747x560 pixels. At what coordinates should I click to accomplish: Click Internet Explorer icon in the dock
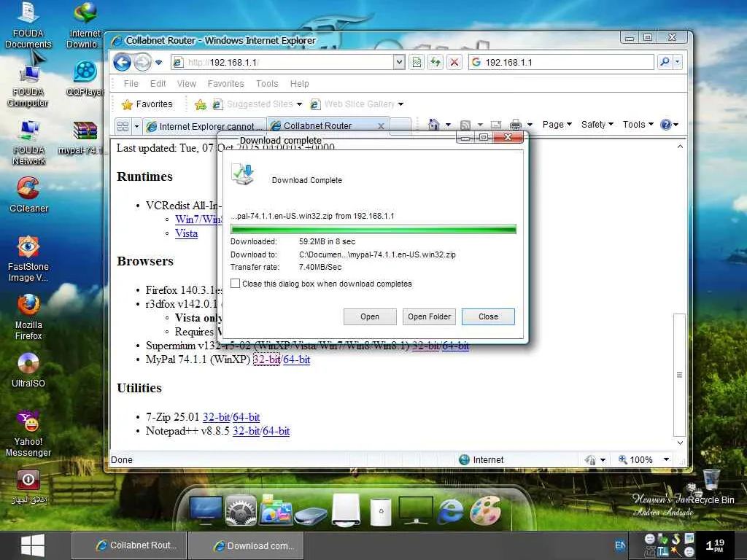pyautogui.click(x=449, y=510)
